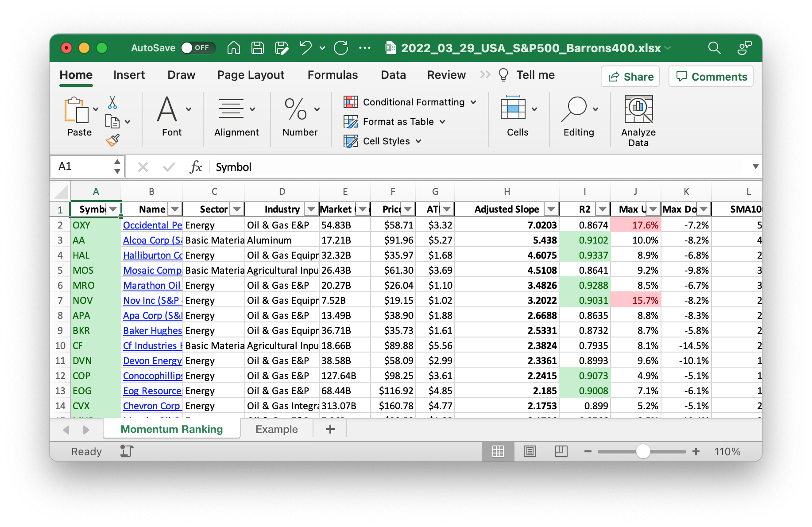This screenshot has height=527, width=812.
Task: Click the Format Painter brush icon
Action: point(112,140)
